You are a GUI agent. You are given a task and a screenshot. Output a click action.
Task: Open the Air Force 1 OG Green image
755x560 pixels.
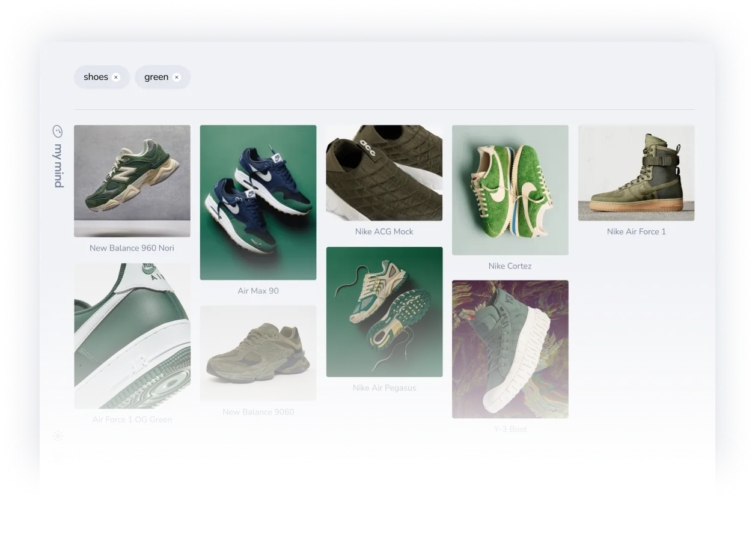pos(132,336)
